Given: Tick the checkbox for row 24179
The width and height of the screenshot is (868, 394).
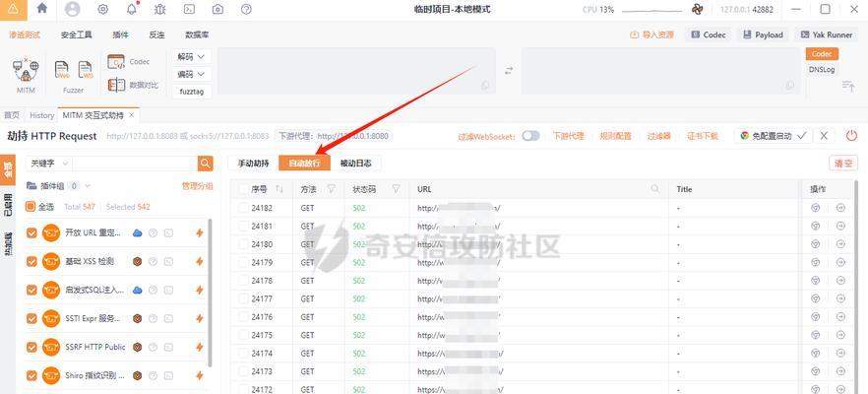Looking at the screenshot, I should tap(244, 263).
